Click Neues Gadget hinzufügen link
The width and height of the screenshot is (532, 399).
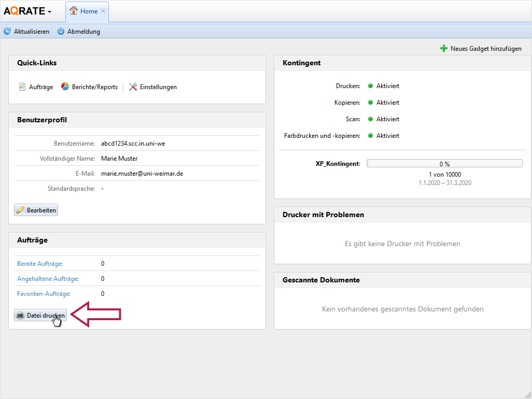tap(486, 49)
